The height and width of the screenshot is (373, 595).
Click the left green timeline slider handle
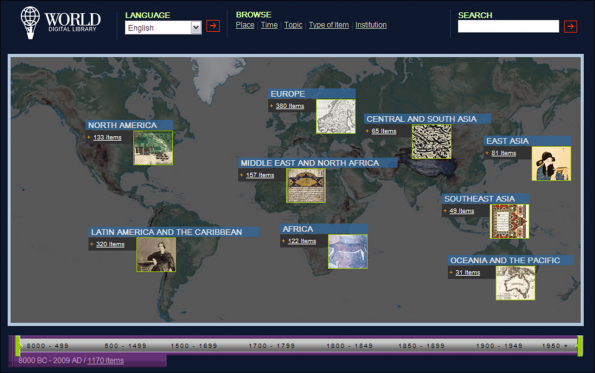tap(18, 346)
